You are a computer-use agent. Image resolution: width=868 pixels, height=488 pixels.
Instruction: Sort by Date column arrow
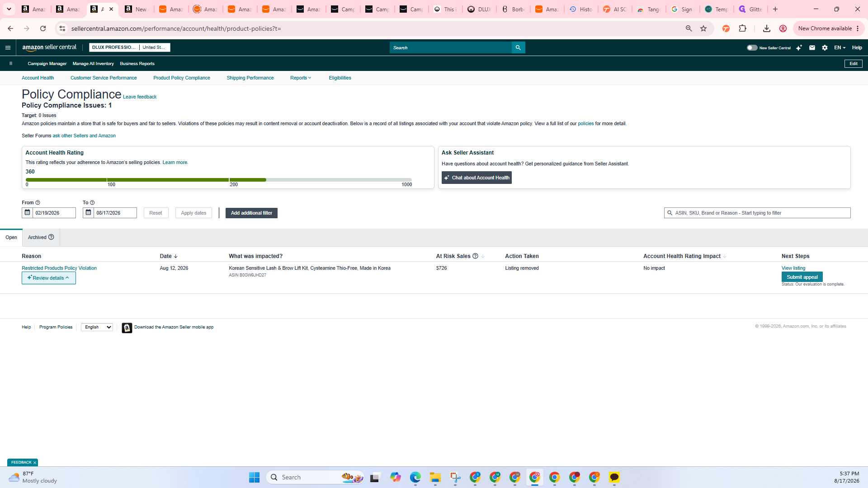click(x=176, y=256)
